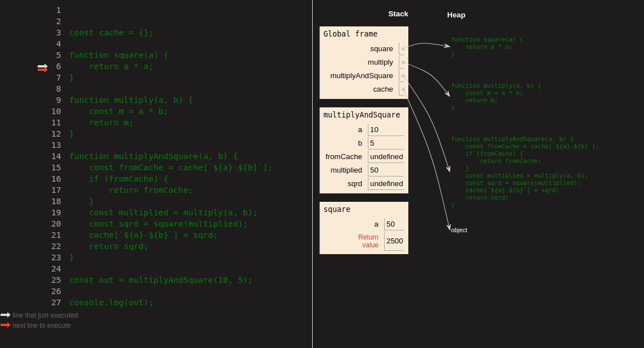The height and width of the screenshot is (348, 644).
Task: Click the 'object' label in the heap
Action: (x=459, y=231)
